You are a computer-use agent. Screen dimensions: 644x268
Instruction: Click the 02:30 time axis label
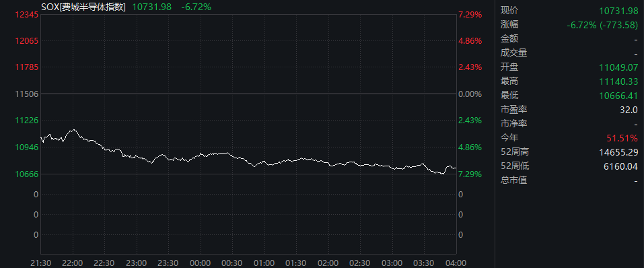pyautogui.click(x=360, y=263)
